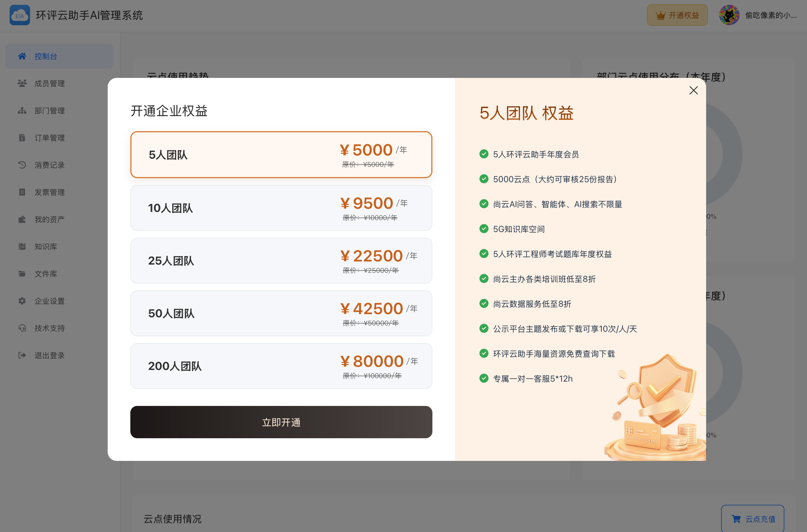Image resolution: width=807 pixels, height=532 pixels.
Task: Click the 退出登录 sign-out icon
Action: (22, 355)
